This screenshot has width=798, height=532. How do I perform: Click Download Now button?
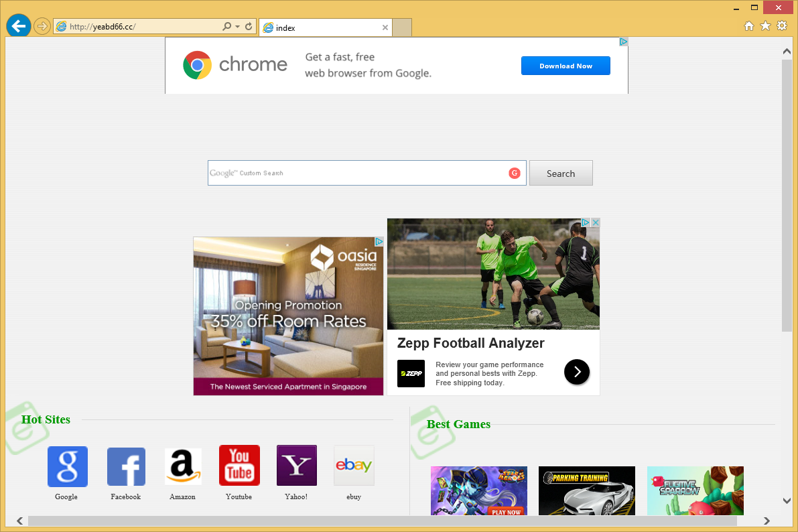(566, 66)
